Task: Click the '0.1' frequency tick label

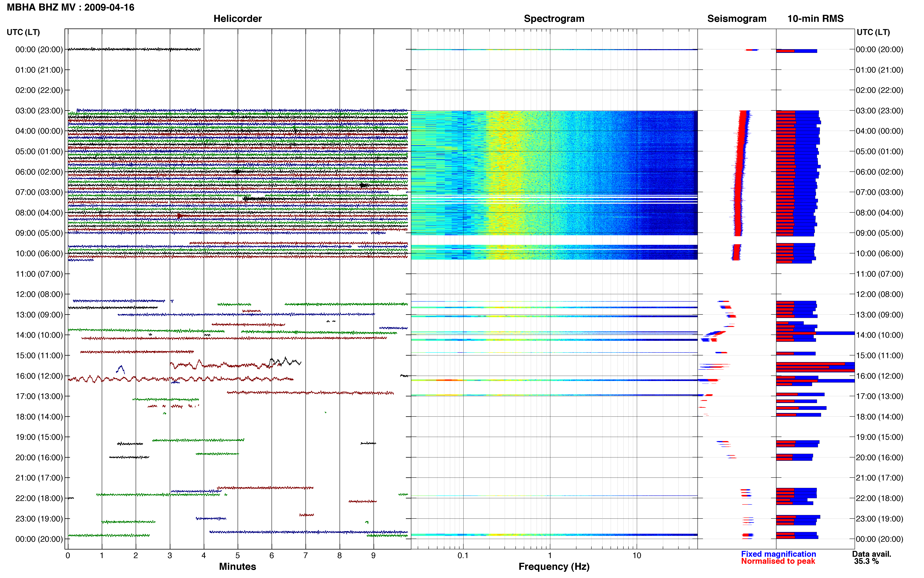Action: [463, 556]
